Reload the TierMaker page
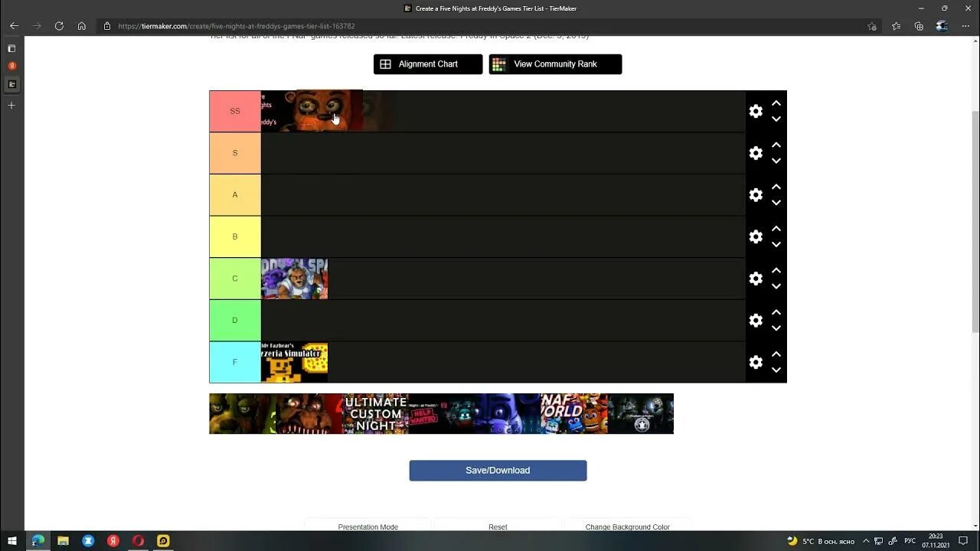 (x=59, y=26)
